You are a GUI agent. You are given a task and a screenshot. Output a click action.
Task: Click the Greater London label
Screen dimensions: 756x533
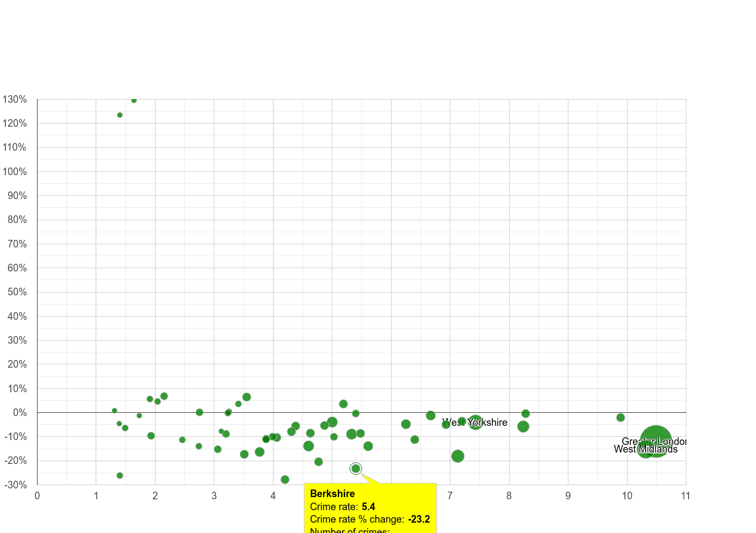654,442
